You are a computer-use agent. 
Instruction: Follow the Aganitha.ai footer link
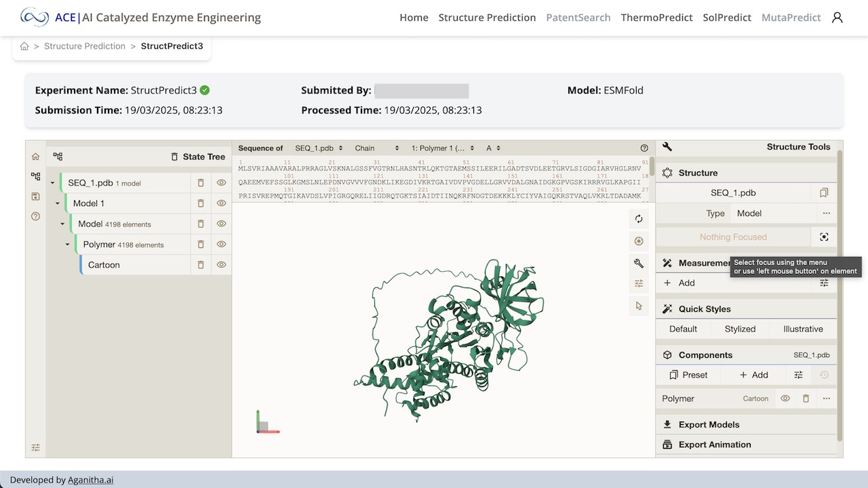[90, 480]
